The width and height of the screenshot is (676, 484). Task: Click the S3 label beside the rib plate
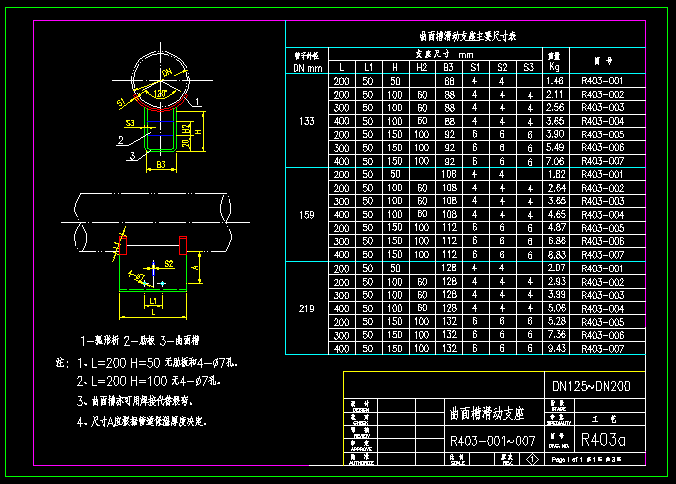coord(130,123)
